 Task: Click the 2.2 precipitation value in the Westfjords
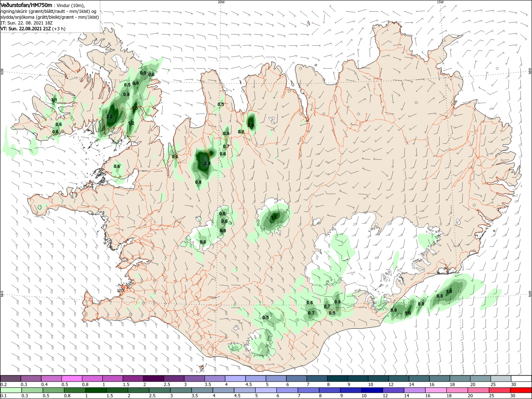click(x=109, y=116)
